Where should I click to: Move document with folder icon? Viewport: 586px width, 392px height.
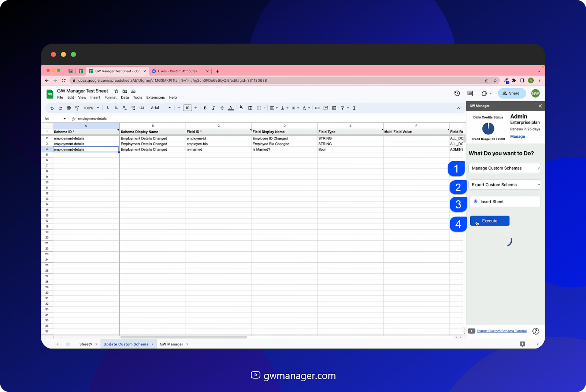(x=125, y=91)
